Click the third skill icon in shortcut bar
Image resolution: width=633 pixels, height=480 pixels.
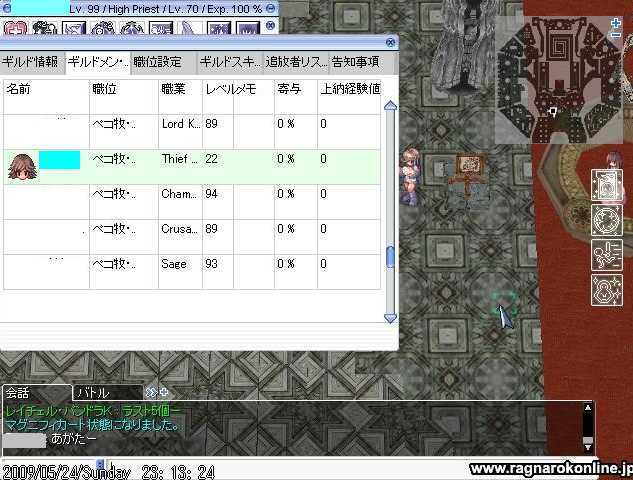[x=74, y=27]
